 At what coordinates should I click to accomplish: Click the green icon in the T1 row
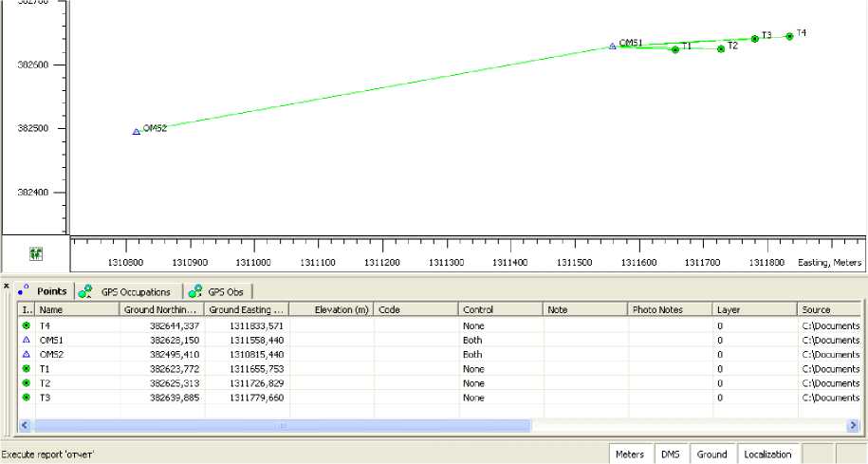26,369
